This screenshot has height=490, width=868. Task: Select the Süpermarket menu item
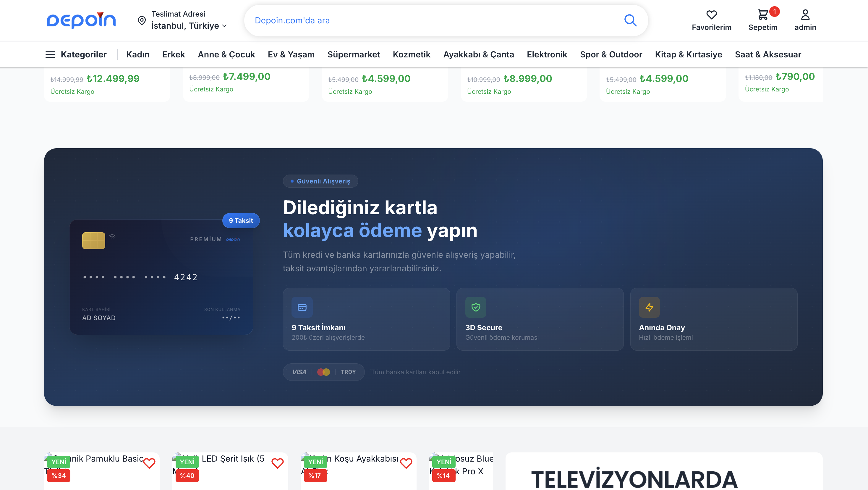[x=353, y=55]
